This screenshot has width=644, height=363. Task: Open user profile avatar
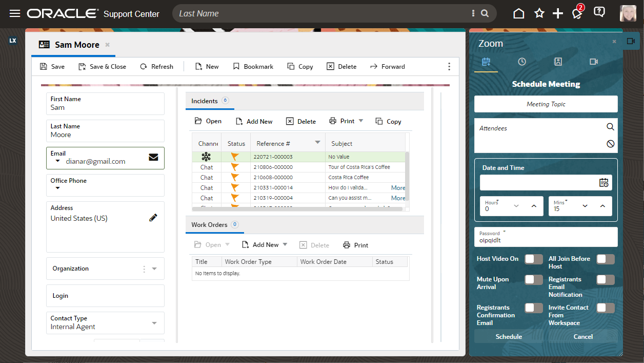click(x=628, y=13)
